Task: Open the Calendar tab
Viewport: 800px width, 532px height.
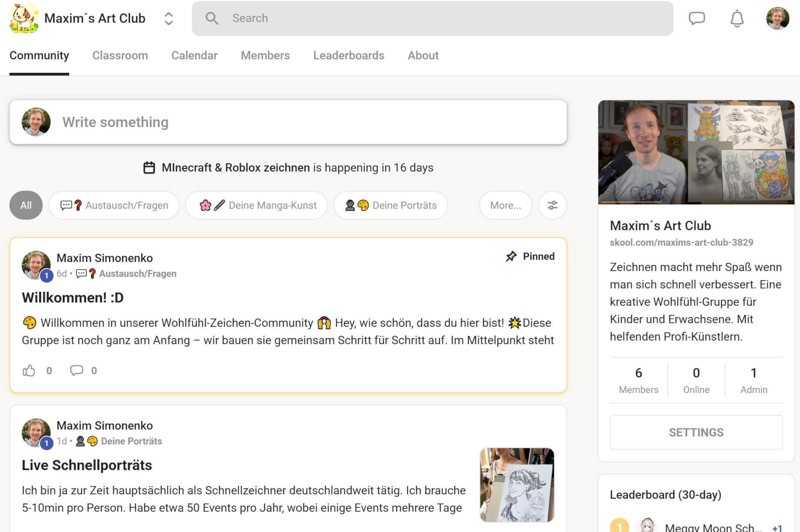Action: (x=194, y=55)
